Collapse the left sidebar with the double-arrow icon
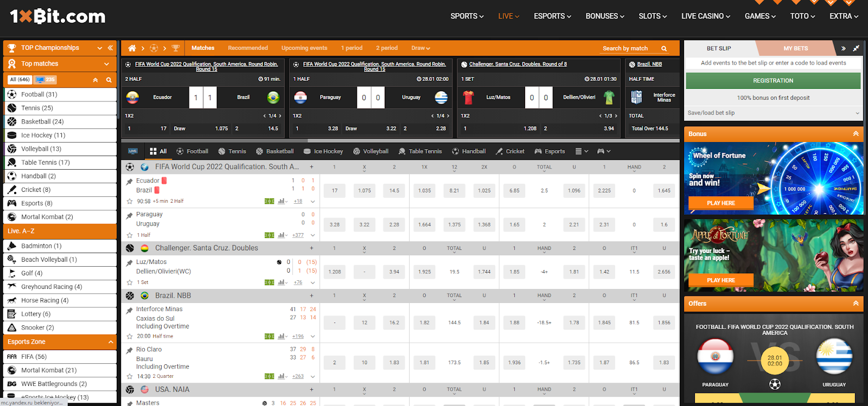This screenshot has height=406, width=868. coord(110,48)
